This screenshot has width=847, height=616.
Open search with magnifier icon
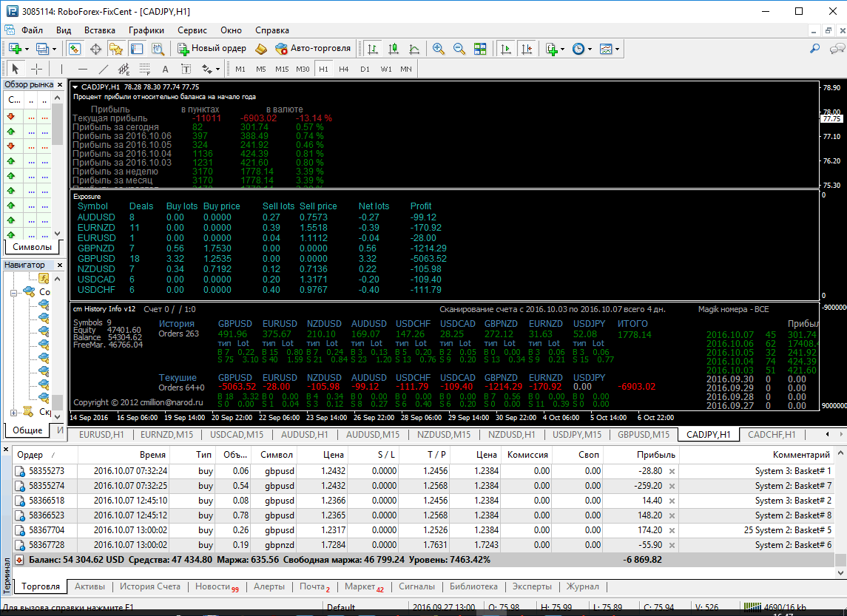pos(815,48)
